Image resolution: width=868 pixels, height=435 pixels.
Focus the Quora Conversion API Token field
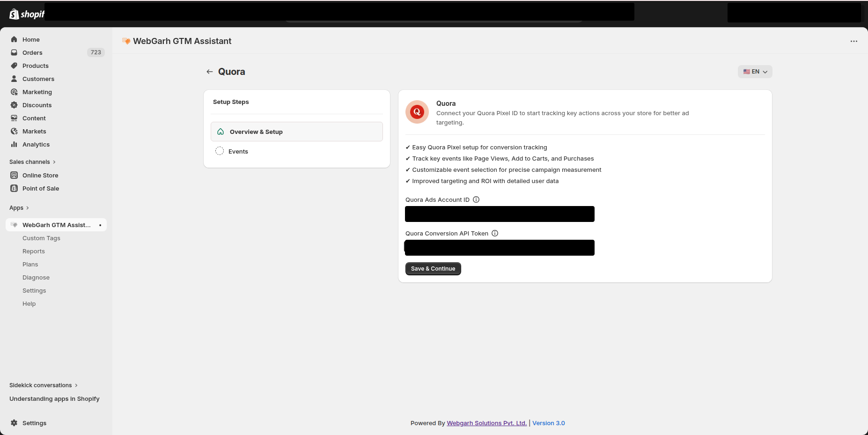point(500,248)
